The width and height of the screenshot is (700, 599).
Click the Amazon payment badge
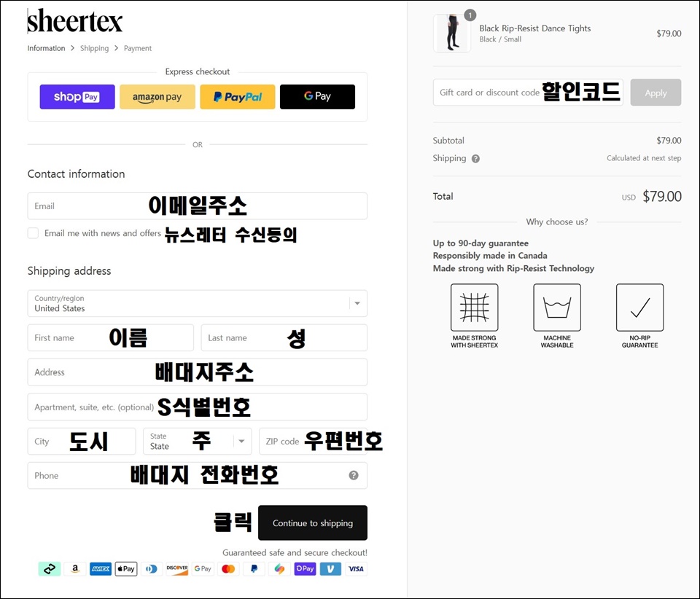(x=75, y=568)
